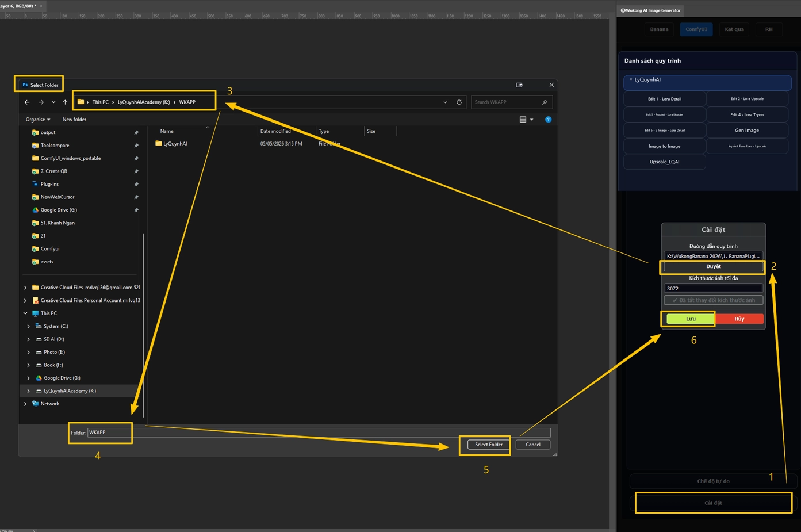This screenshot has height=532, width=801.
Task: Expand Creative Cloud Files mrlvq136@gmail.com node
Action: click(x=25, y=288)
